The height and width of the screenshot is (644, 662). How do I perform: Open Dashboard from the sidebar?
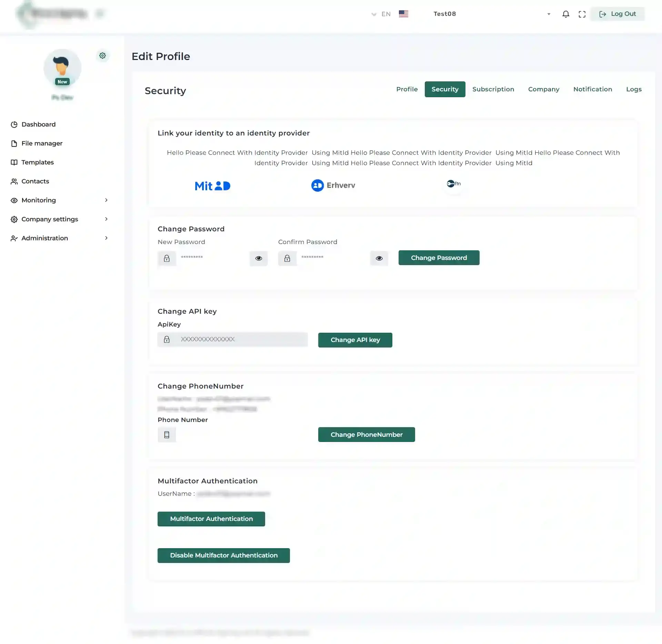click(x=38, y=124)
